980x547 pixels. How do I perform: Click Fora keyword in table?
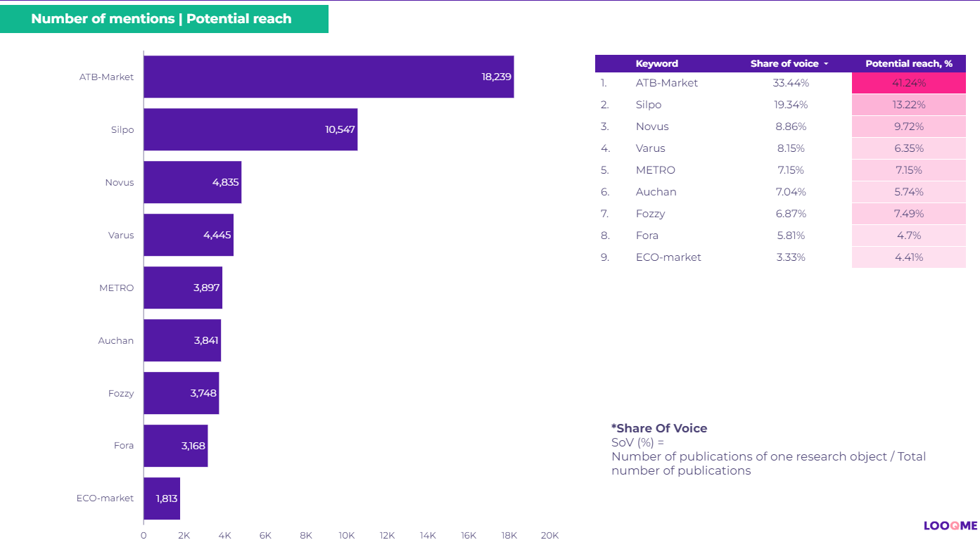coord(647,236)
